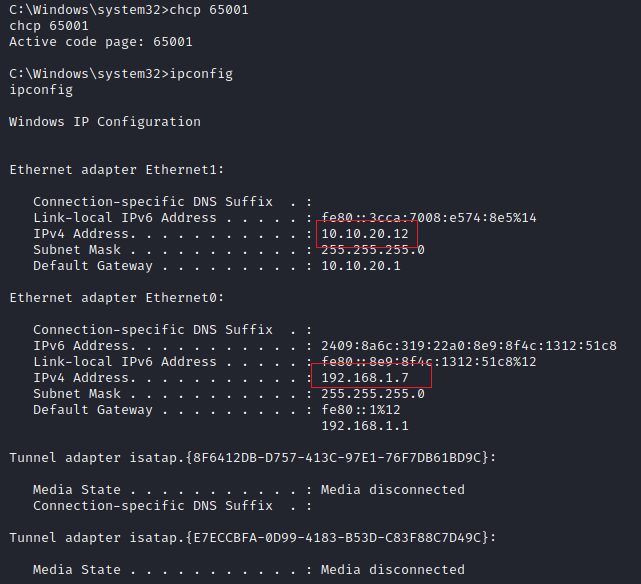
Task: Click the highlighted 10.10.20.12 IPv4 address
Action: click(364, 234)
